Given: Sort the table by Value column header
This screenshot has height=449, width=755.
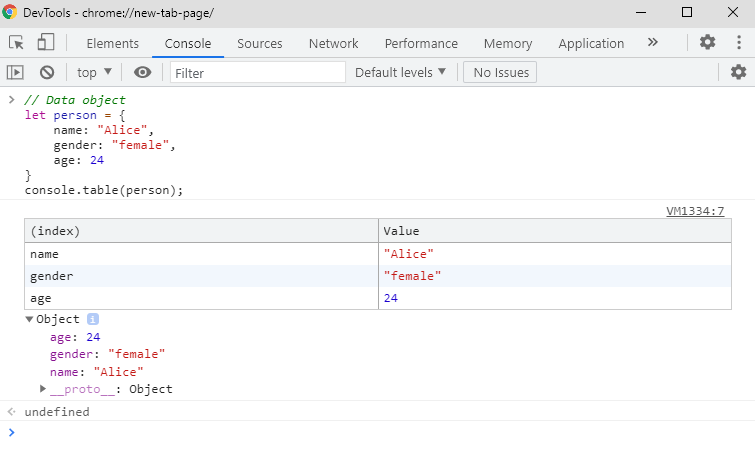Looking at the screenshot, I should point(554,231).
